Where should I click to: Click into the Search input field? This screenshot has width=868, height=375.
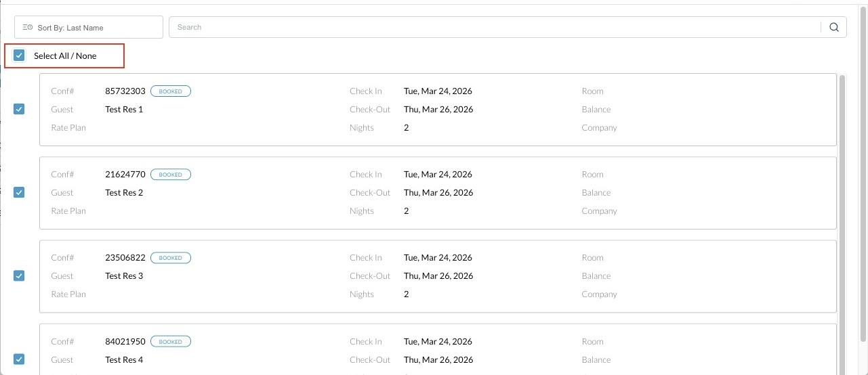coord(495,27)
